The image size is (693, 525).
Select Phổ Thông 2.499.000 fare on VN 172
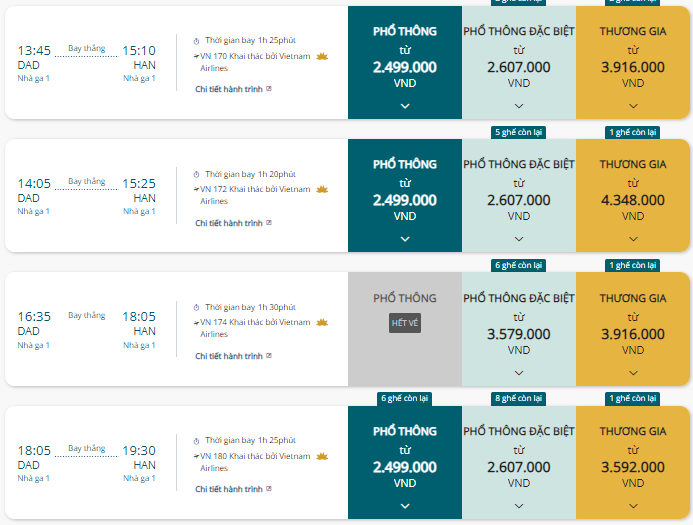click(x=405, y=196)
